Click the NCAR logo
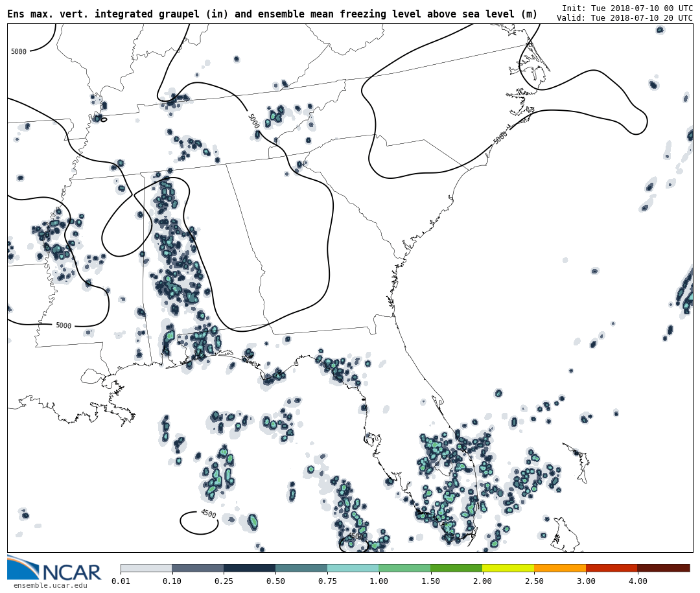This screenshot has width=700, height=593. tap(54, 568)
